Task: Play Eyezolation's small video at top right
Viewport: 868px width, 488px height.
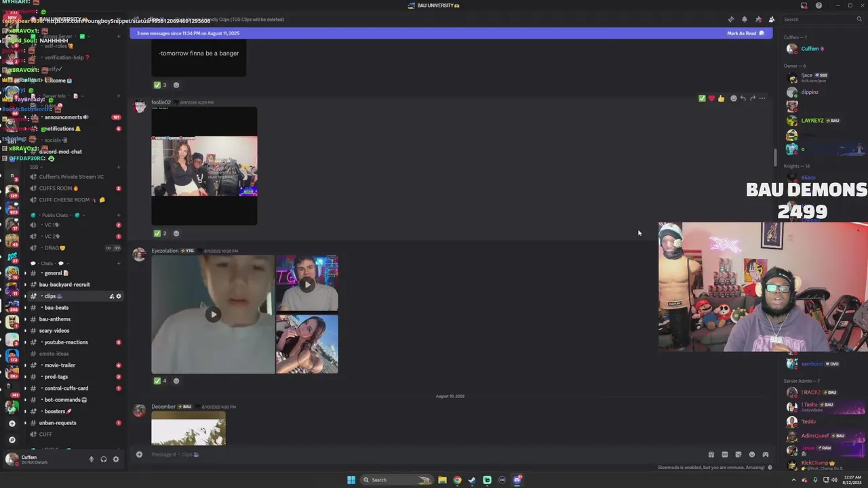Action: tap(307, 283)
